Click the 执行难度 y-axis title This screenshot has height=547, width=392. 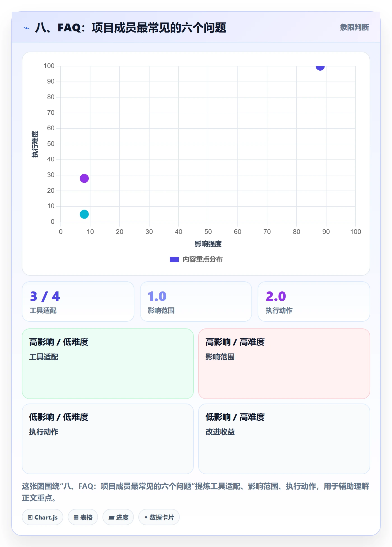click(x=35, y=144)
